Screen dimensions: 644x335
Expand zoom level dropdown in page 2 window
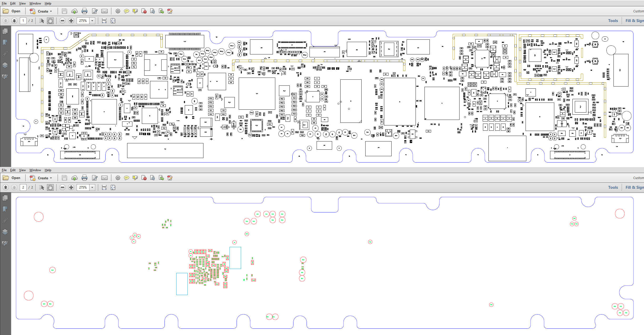tap(92, 187)
